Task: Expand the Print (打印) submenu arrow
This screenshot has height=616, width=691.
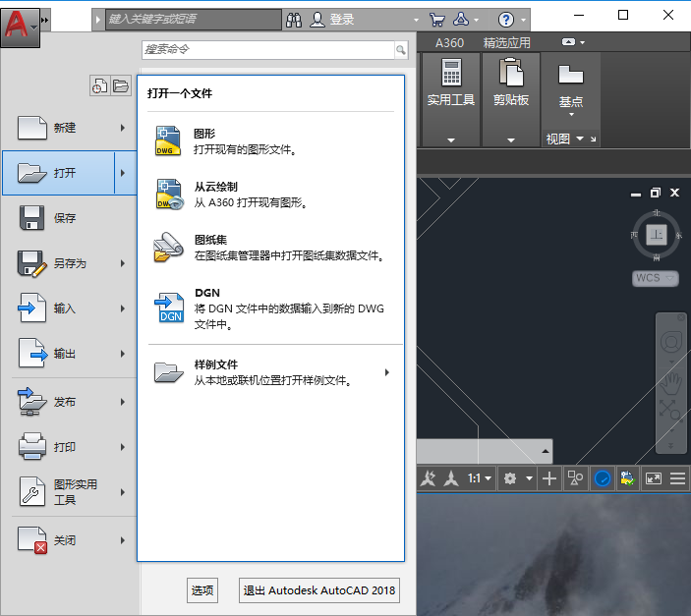Action: click(123, 447)
